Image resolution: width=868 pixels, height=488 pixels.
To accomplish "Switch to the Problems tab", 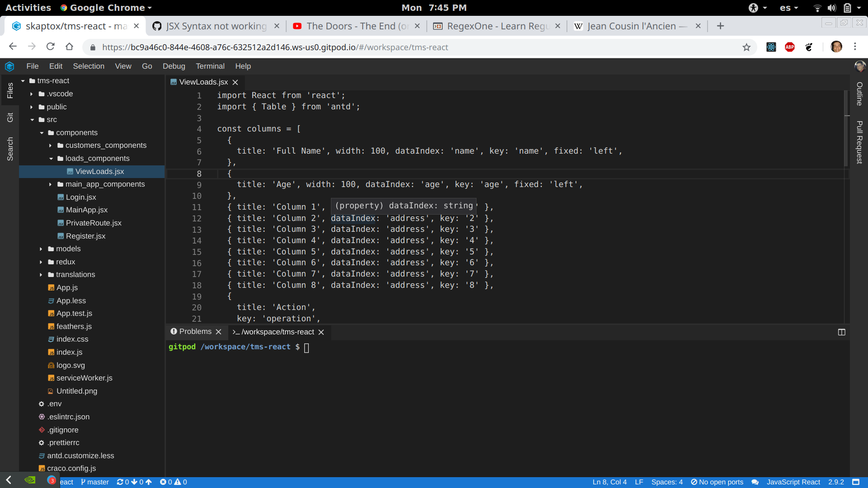I will click(x=195, y=331).
